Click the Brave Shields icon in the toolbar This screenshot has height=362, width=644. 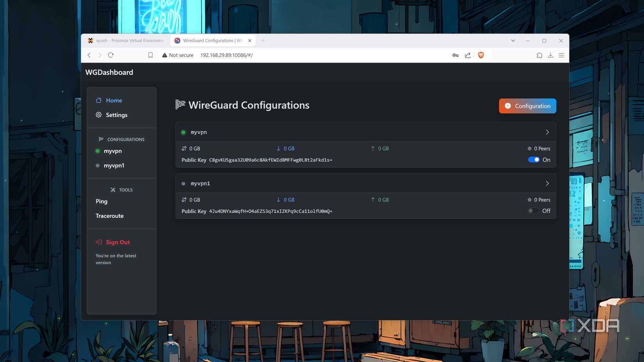pos(481,55)
